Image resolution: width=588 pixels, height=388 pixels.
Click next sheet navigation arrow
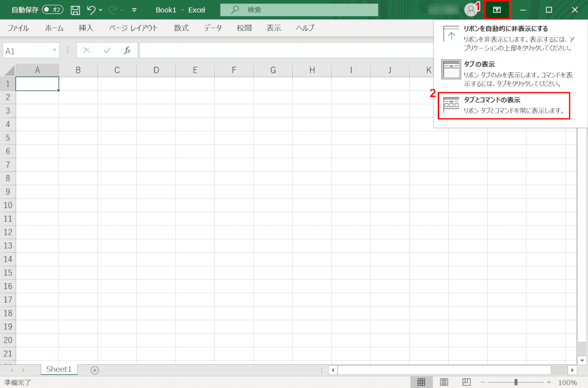[23, 370]
